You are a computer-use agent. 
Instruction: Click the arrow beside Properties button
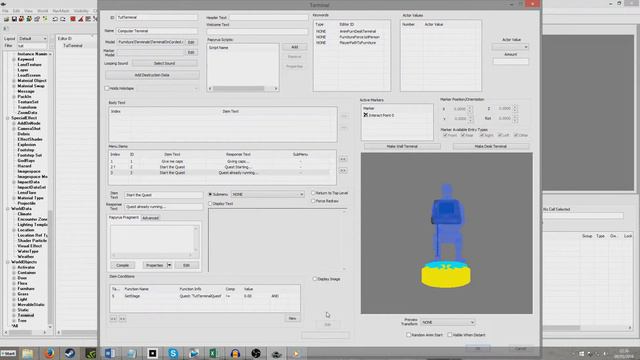[169, 265]
